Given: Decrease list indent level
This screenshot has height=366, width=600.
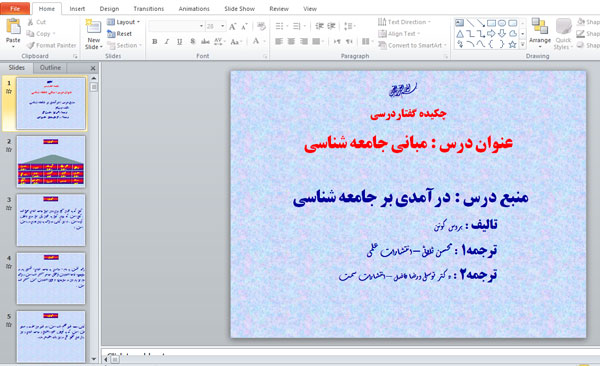Looking at the screenshot, I should [x=319, y=26].
